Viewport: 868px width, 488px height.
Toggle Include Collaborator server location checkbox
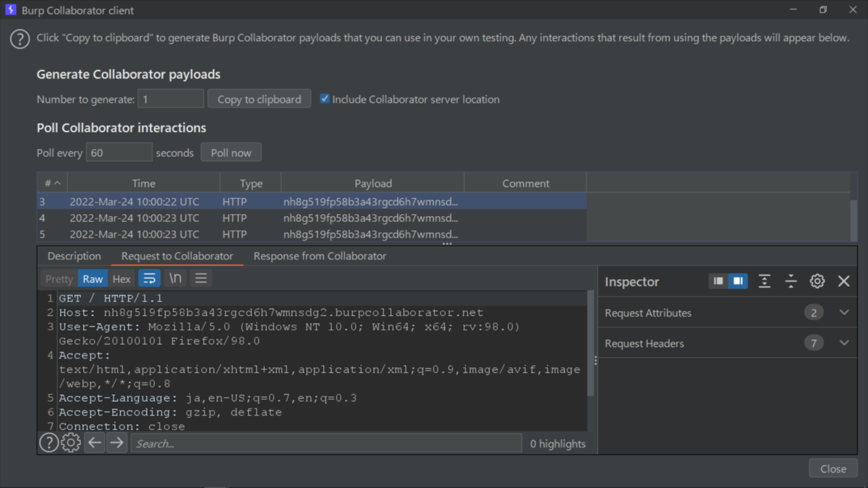(325, 98)
